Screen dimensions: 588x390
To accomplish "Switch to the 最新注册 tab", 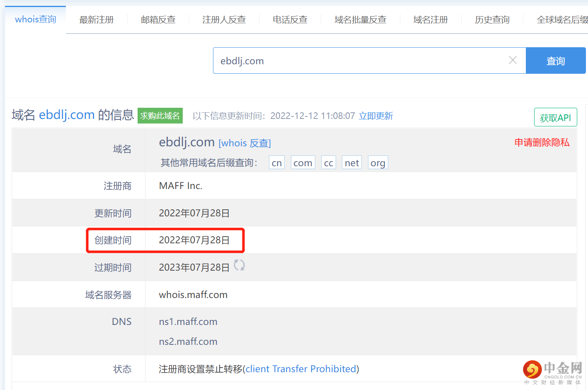I will coord(97,19).
